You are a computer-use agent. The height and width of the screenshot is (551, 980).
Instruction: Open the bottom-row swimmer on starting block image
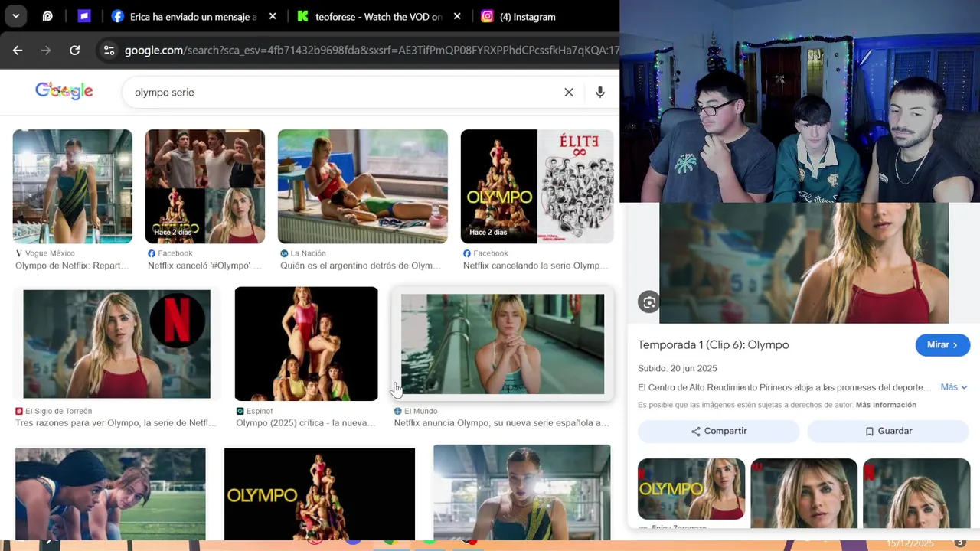point(522,493)
